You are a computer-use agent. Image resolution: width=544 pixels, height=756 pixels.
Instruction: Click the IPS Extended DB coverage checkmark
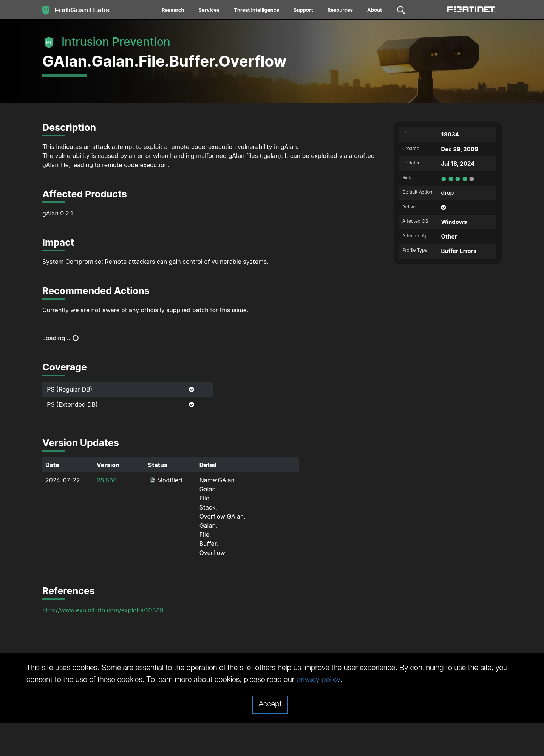(x=192, y=404)
